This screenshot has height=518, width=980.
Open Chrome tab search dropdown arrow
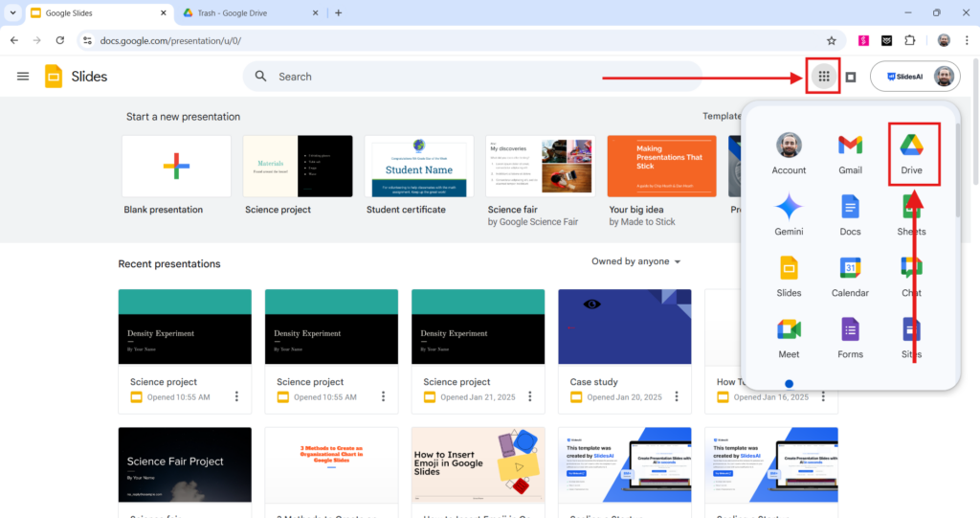pyautogui.click(x=12, y=13)
